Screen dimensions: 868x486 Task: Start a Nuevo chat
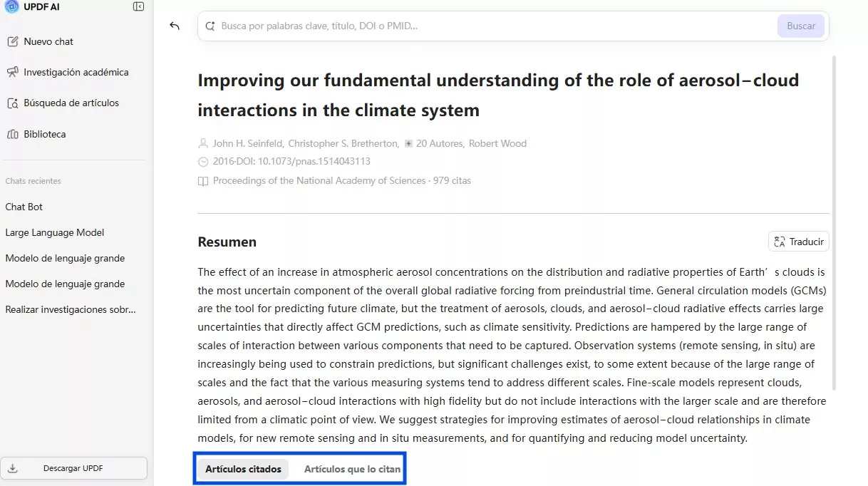click(x=48, y=41)
